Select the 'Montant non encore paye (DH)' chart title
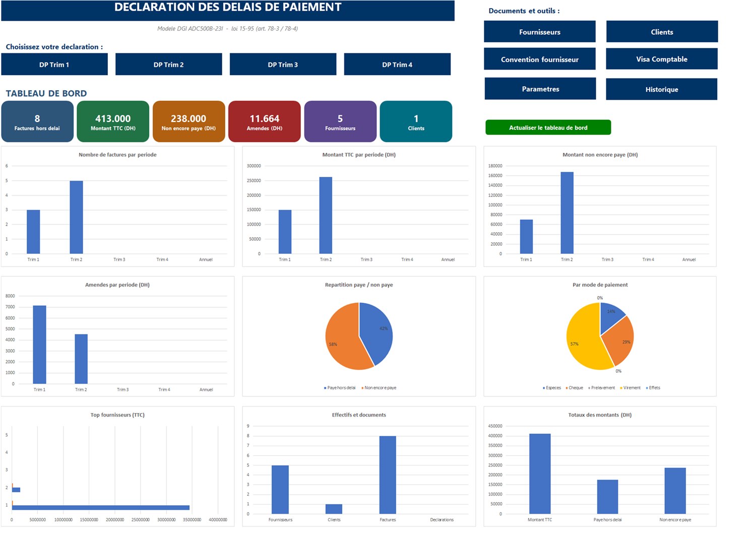The image size is (756, 544). 600,155
